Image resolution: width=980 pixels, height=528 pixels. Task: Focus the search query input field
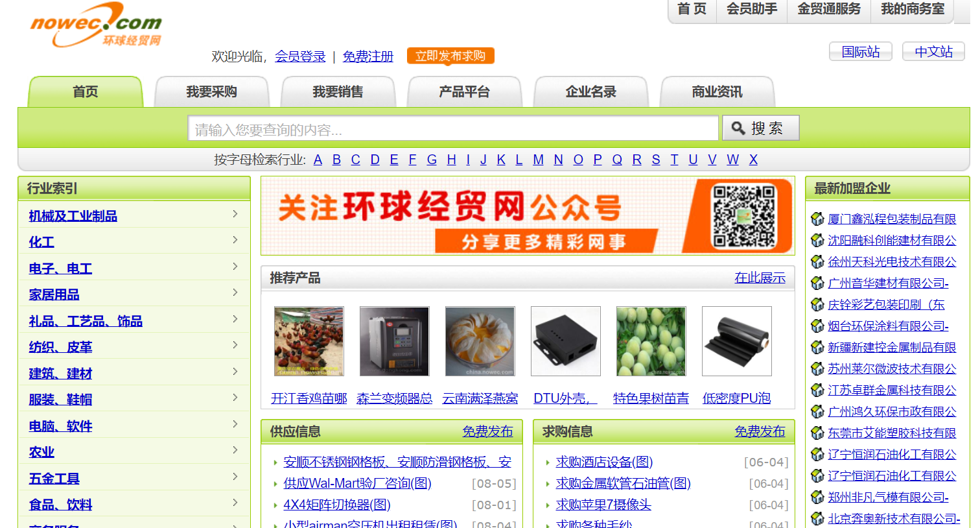[x=453, y=129]
